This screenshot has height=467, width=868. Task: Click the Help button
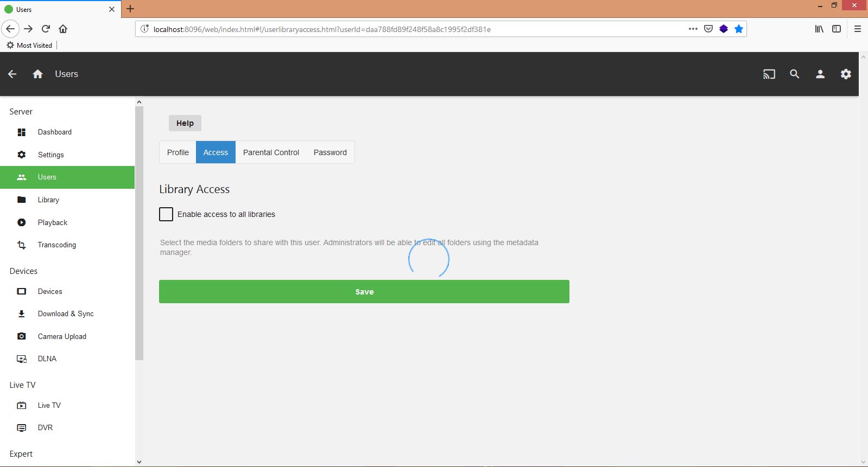point(185,123)
